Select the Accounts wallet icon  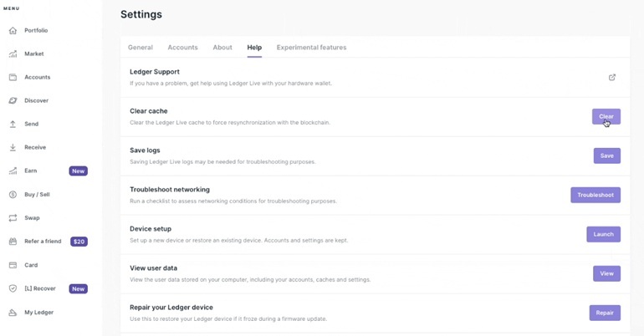click(x=13, y=77)
